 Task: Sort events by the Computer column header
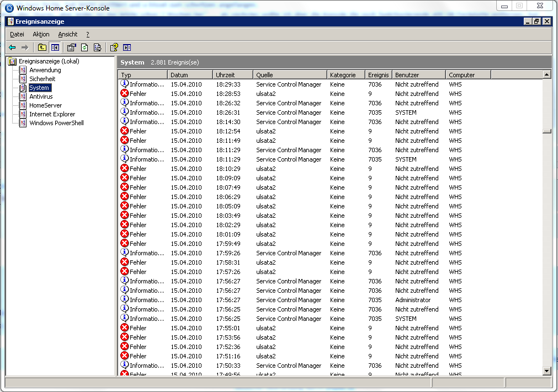(x=469, y=74)
